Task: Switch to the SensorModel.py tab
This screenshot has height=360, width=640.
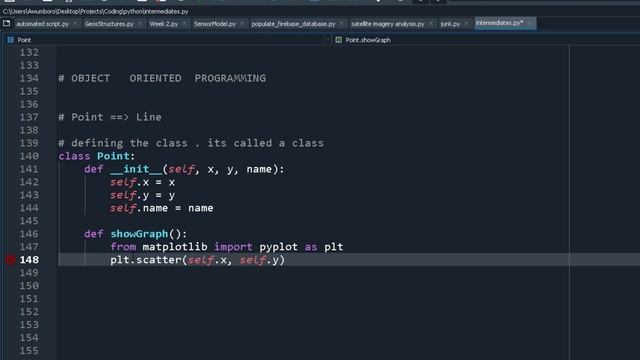Action: coord(215,24)
